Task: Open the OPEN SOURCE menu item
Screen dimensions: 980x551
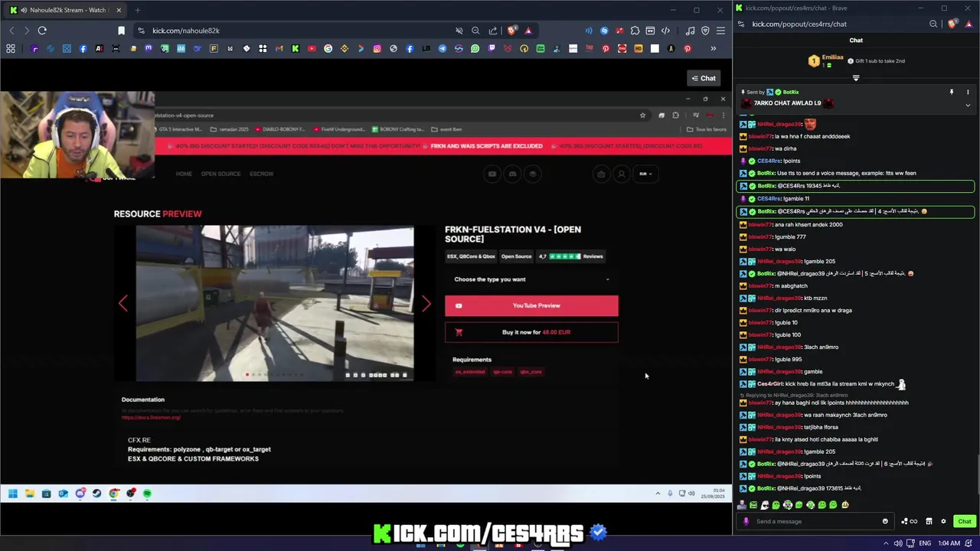Action: pos(220,174)
